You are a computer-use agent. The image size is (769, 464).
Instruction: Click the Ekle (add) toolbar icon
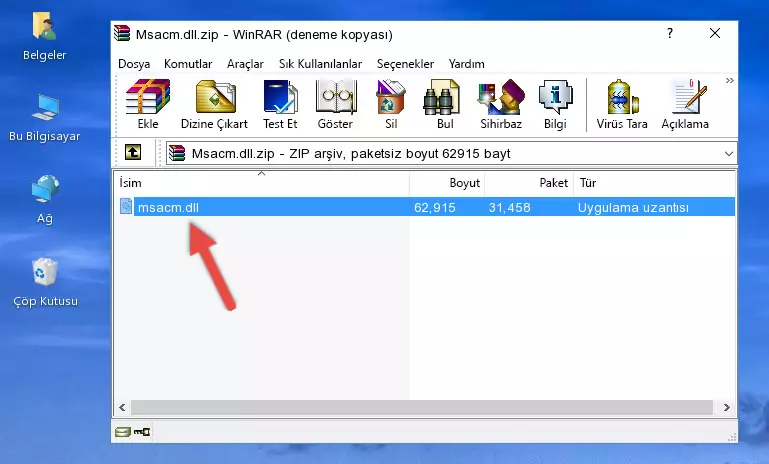click(148, 104)
